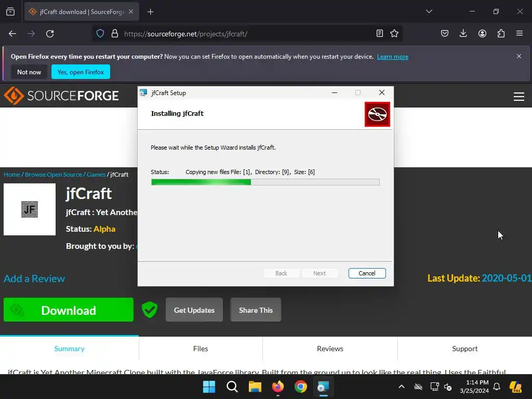This screenshot has width=532, height=399.
Task: Close the jfCraft Setup dialog
Action: 382,92
